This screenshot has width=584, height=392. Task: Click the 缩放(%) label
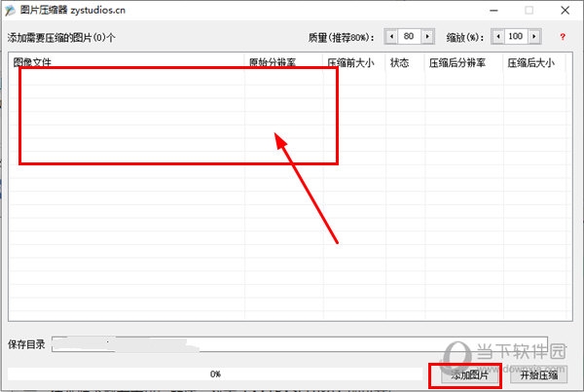pos(465,38)
